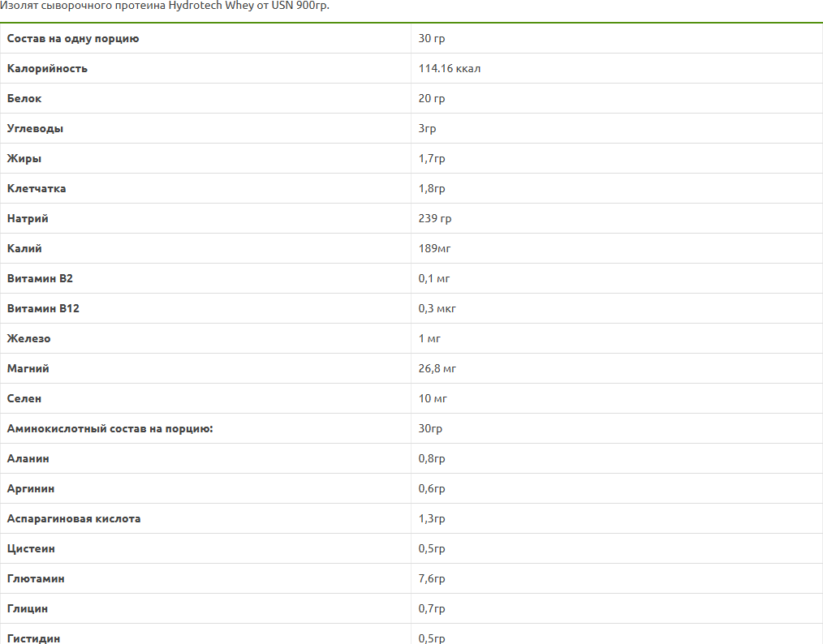Select the '1,7гр' fat value
The width and height of the screenshot is (823, 644).
pos(432,158)
